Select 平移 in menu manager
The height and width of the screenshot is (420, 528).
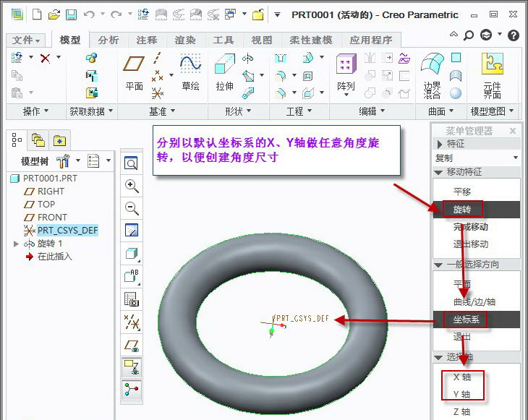click(x=477, y=192)
